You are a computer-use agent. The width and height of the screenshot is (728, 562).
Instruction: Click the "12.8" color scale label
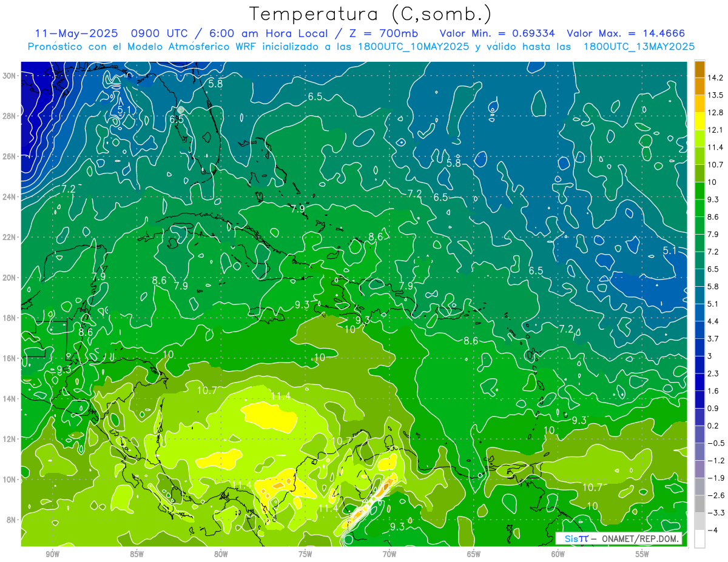pos(715,112)
